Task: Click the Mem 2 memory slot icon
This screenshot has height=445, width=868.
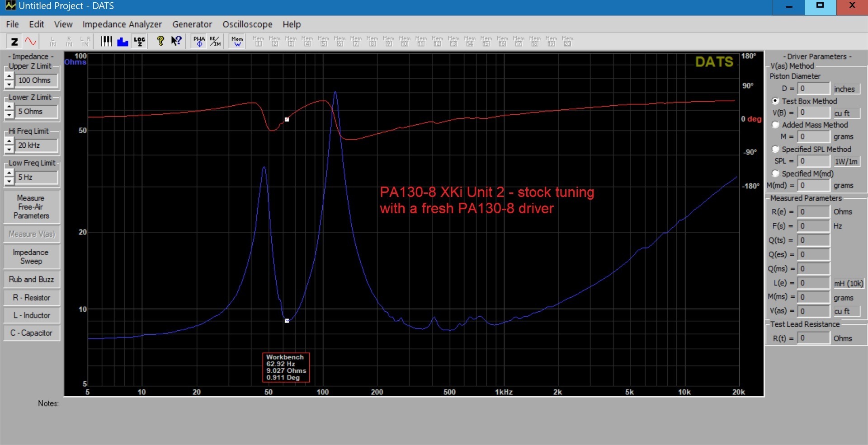Action: (x=274, y=42)
